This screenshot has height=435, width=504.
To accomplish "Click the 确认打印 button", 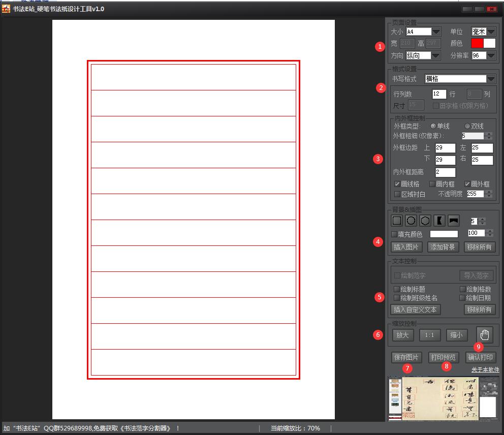I will (481, 357).
